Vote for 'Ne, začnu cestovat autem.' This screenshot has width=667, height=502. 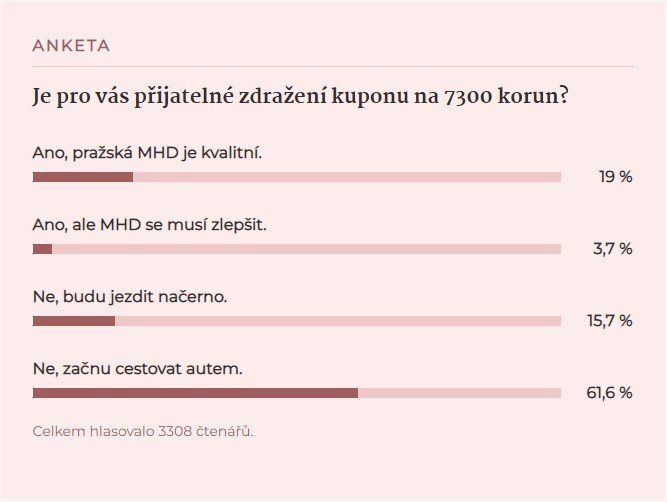pos(138,369)
